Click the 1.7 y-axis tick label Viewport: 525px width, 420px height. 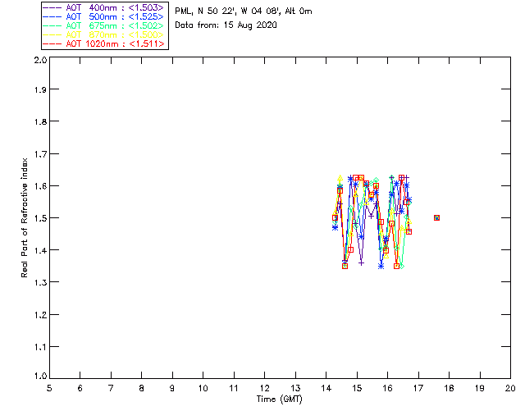pos(39,154)
